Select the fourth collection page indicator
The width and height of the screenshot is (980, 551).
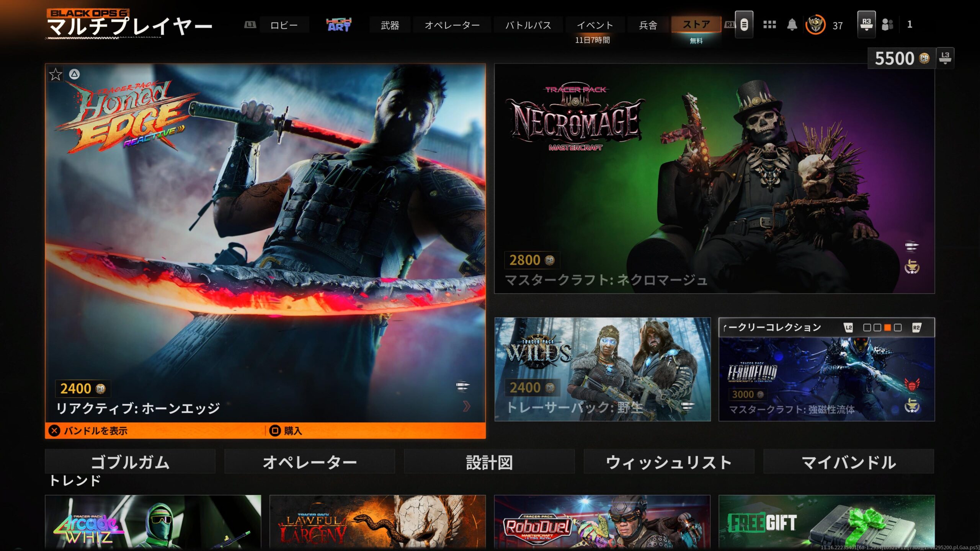pyautogui.click(x=898, y=328)
